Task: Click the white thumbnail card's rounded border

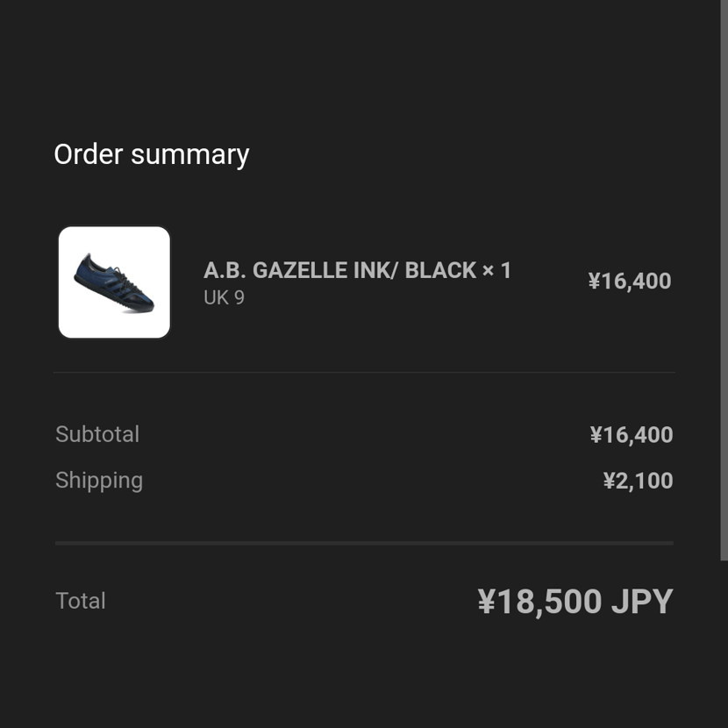Action: (114, 227)
